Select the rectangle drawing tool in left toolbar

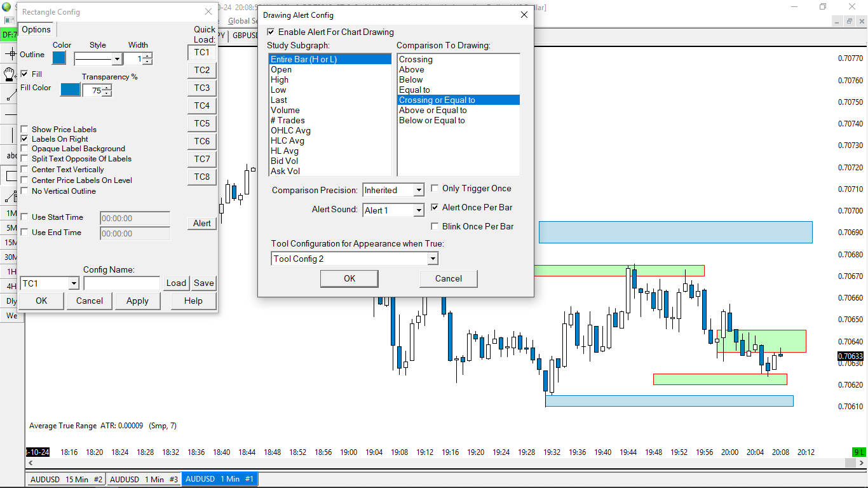10,176
